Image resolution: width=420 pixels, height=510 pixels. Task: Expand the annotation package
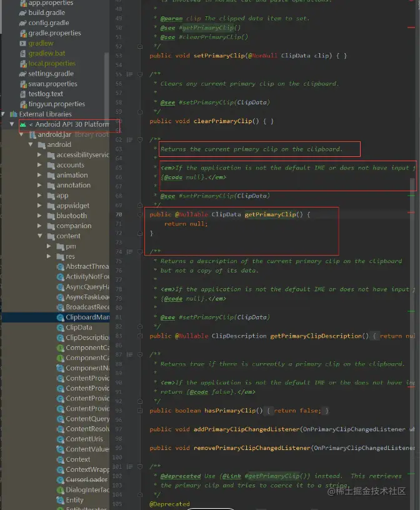pyautogui.click(x=40, y=185)
